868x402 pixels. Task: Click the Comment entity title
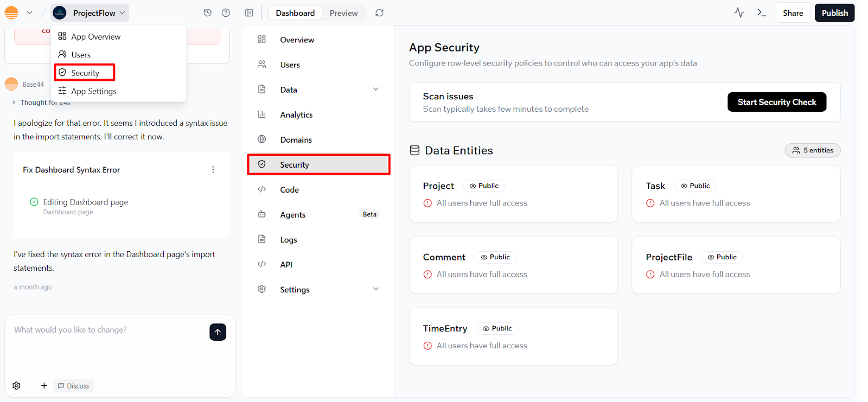444,257
